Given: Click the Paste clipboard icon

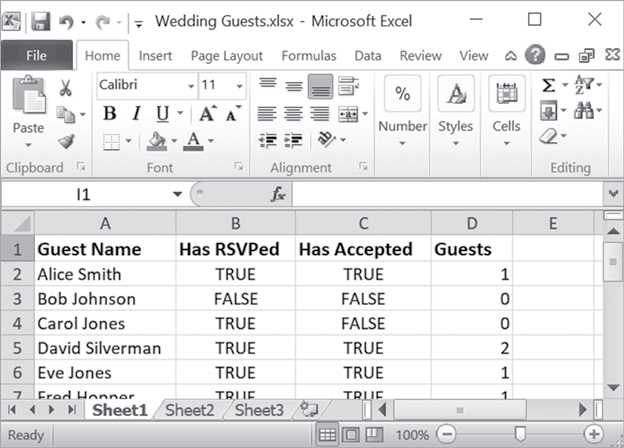Looking at the screenshot, I should pyautogui.click(x=29, y=95).
